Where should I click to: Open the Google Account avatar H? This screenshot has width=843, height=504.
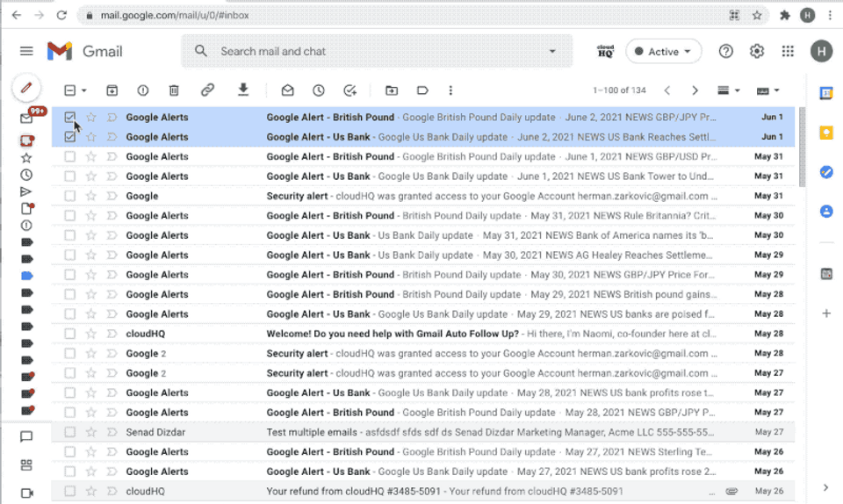pos(821,51)
